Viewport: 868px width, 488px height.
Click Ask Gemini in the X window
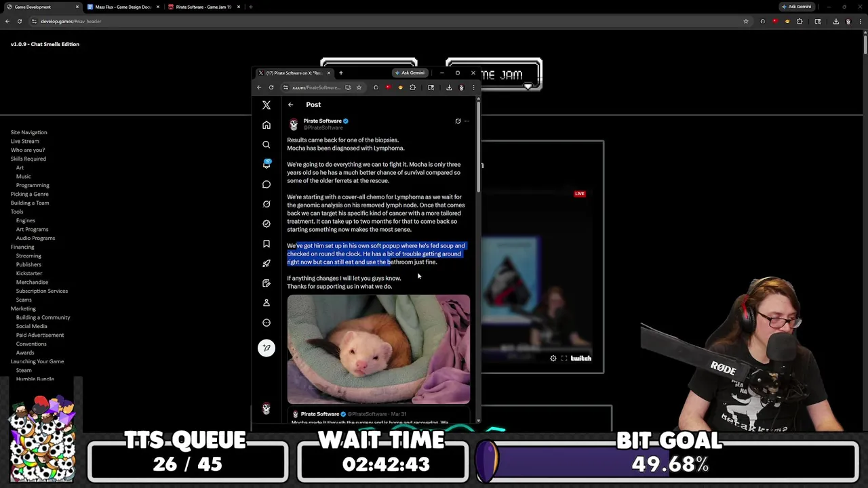coord(410,73)
